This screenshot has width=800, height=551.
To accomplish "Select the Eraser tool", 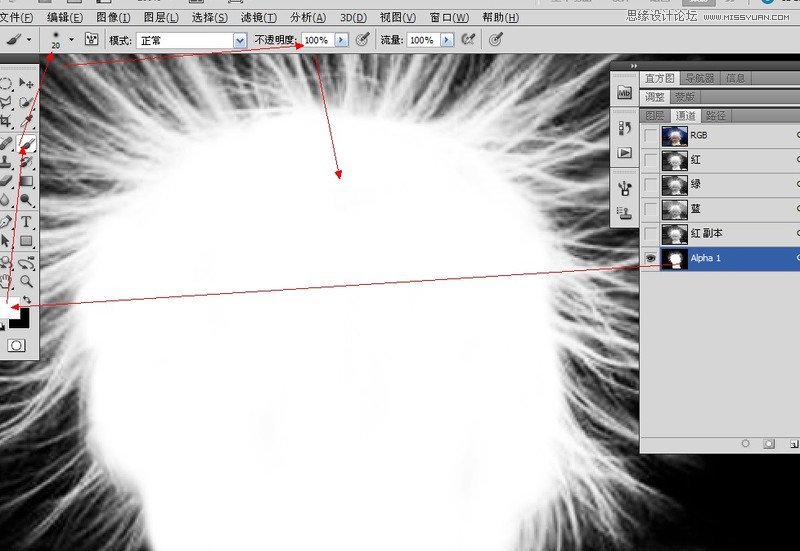I will [x=6, y=181].
